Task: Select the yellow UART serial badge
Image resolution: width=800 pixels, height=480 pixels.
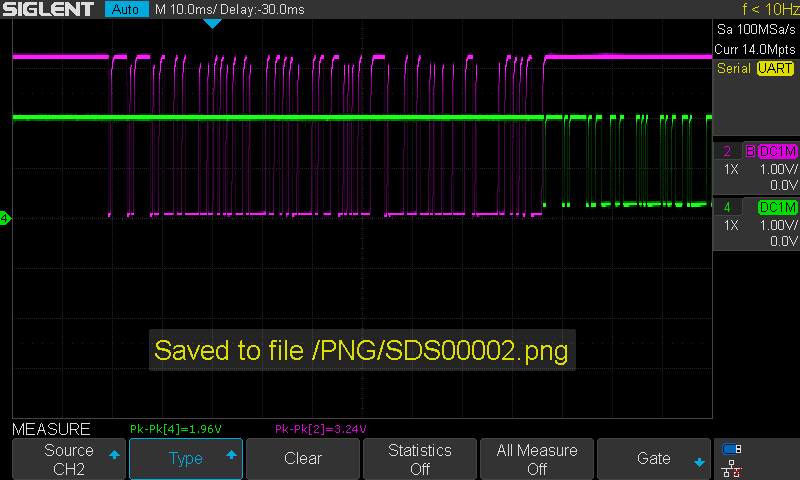Action: click(x=776, y=69)
